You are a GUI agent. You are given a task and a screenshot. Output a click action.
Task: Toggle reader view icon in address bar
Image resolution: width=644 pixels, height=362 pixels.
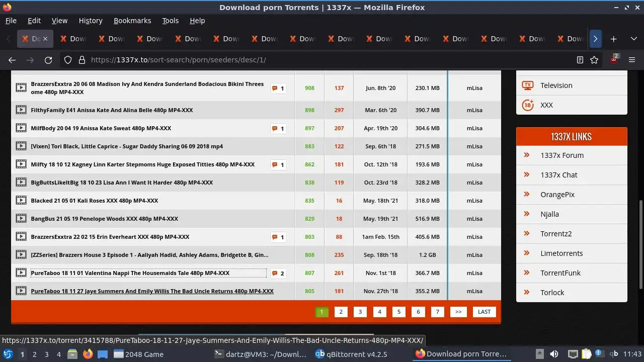pyautogui.click(x=580, y=60)
